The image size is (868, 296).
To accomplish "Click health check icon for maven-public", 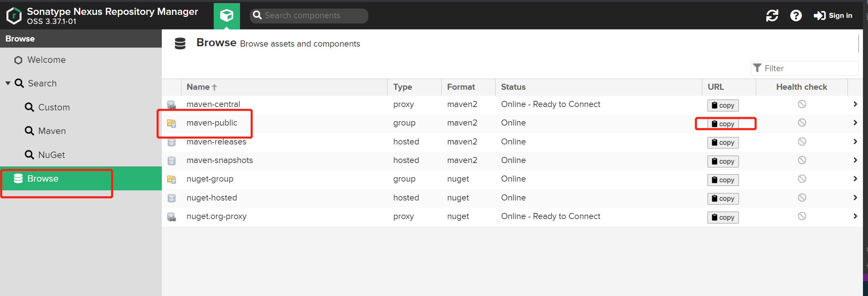I will pyautogui.click(x=802, y=123).
